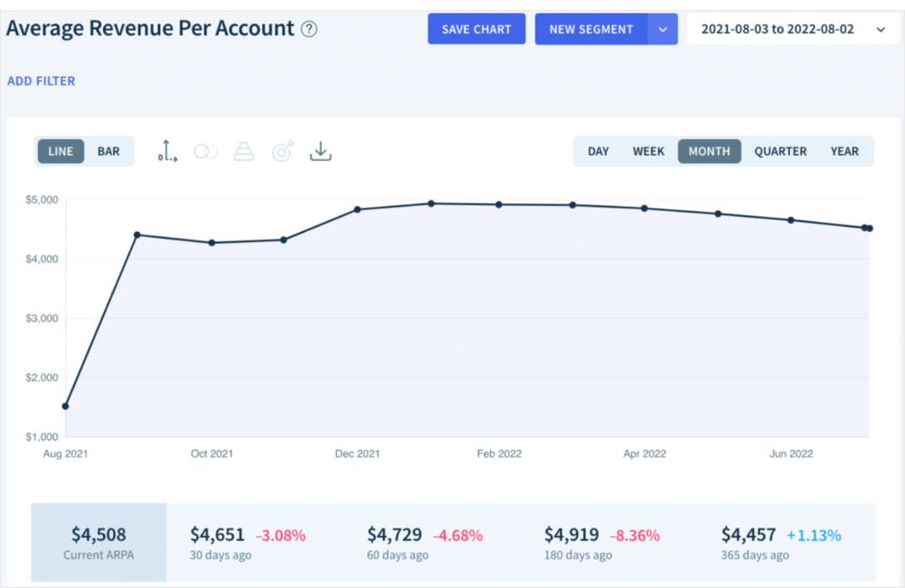Select the stacked chart icon
This screenshot has width=905, height=588.
click(244, 151)
